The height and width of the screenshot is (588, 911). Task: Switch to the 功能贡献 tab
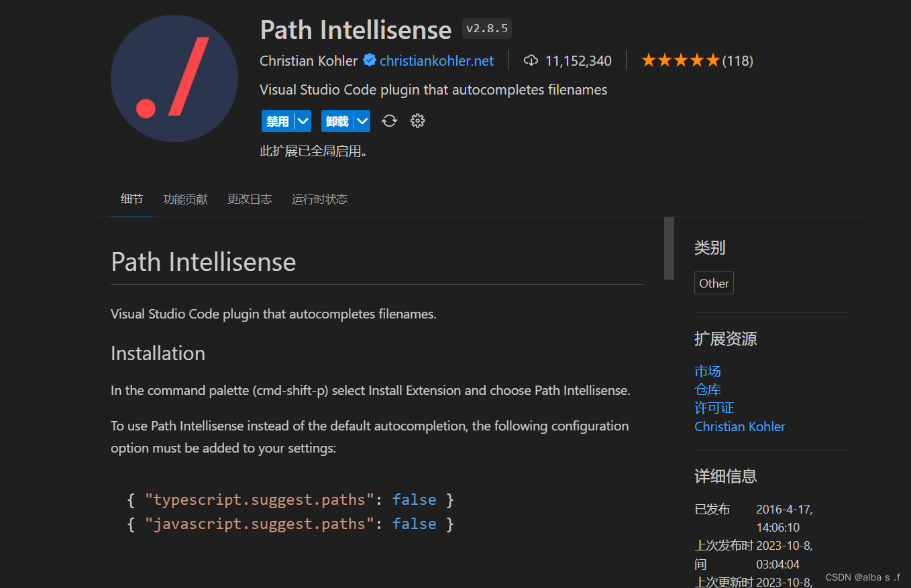(185, 199)
